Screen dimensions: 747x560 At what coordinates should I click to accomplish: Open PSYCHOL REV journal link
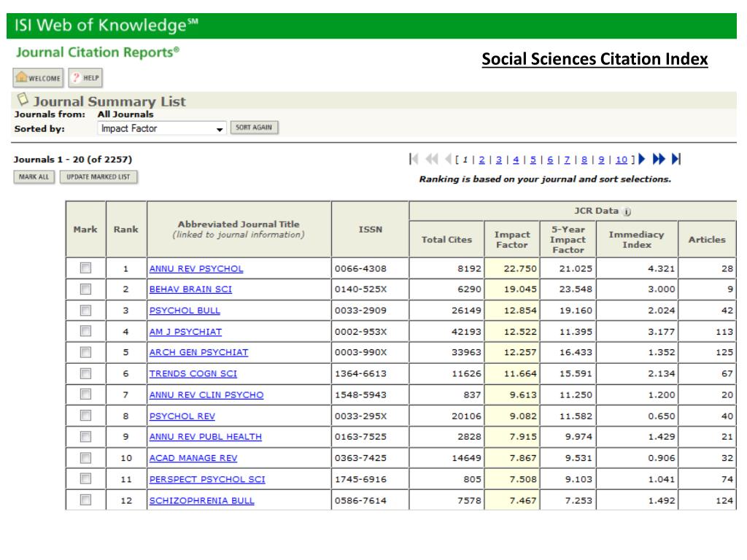(182, 416)
